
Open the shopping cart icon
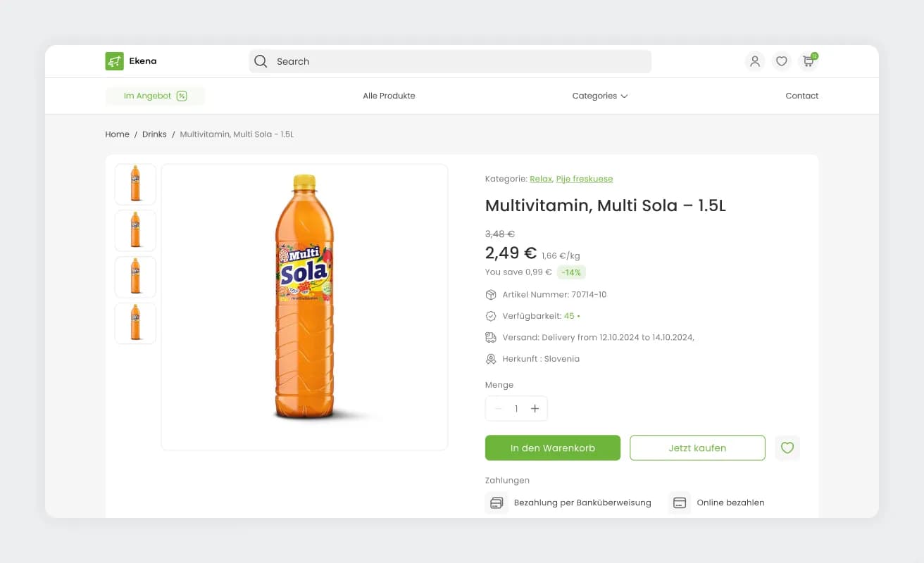pos(808,61)
